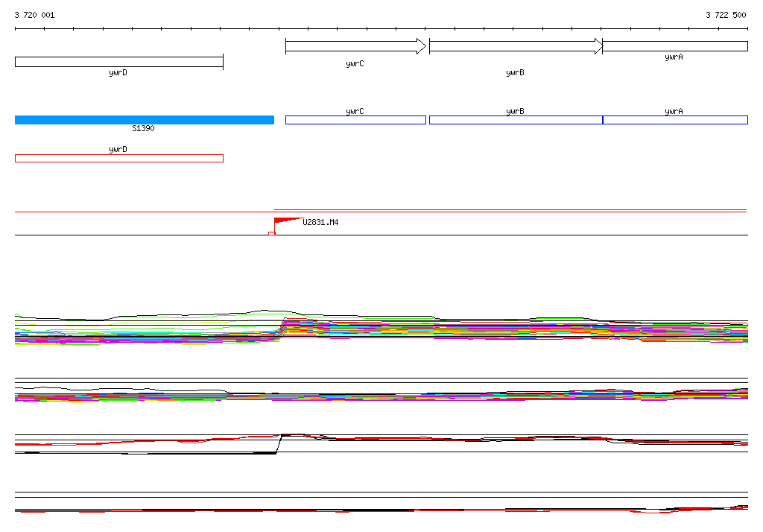
Task: Click the S1390 text label
Action: click(143, 129)
